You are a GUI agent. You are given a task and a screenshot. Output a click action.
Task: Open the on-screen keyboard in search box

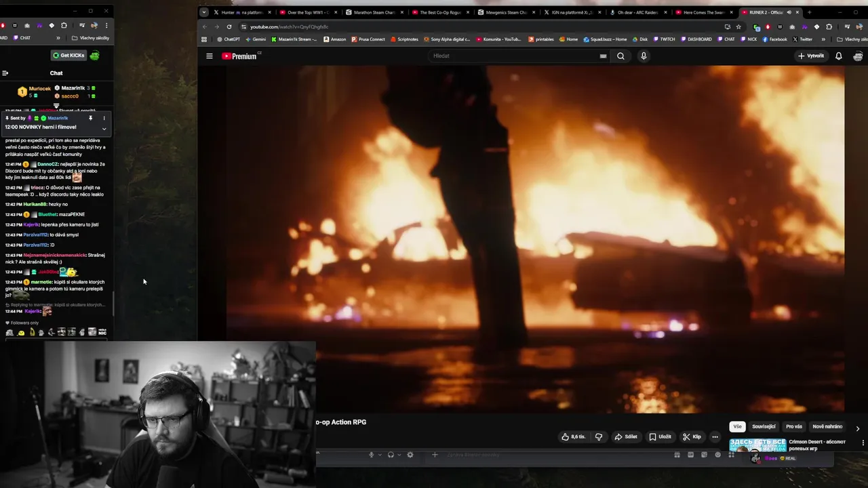click(x=603, y=56)
